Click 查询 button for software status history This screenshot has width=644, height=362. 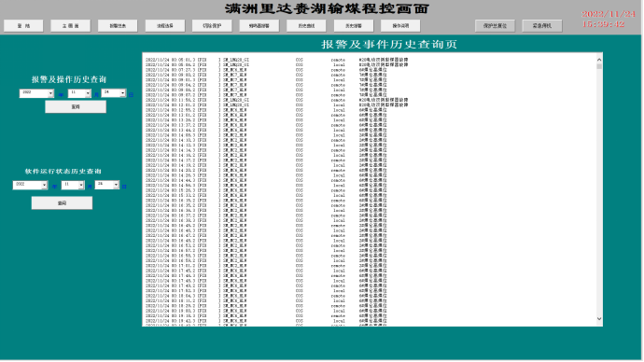(x=62, y=202)
